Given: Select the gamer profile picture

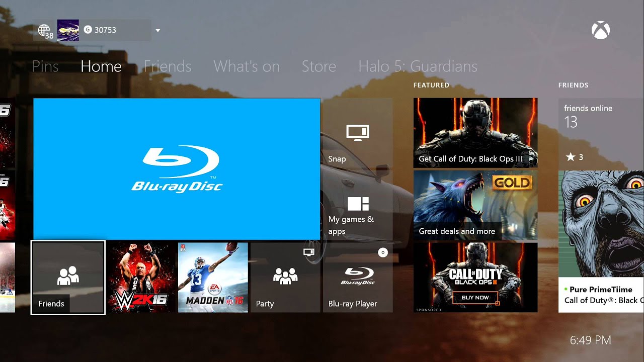Looking at the screenshot, I should click(68, 30).
